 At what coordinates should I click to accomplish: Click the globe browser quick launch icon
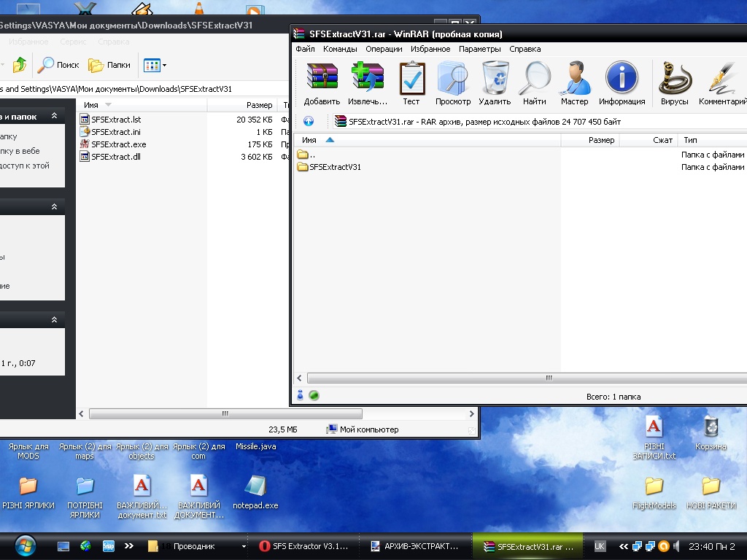tap(86, 546)
